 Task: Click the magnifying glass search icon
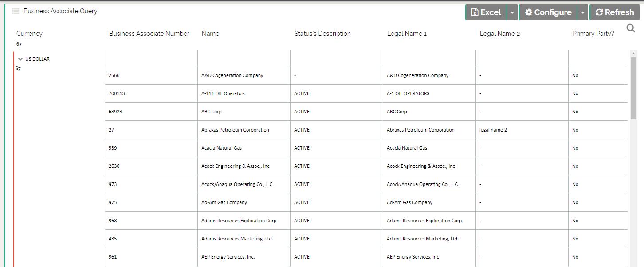coord(630,29)
